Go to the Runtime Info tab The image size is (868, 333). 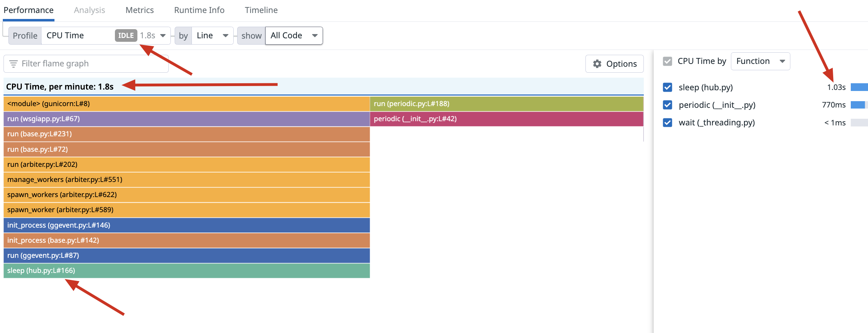coord(199,10)
